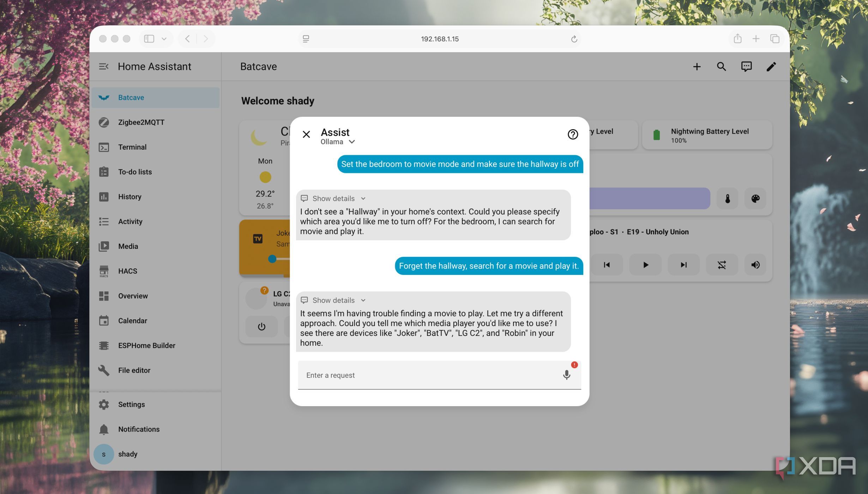The image size is (868, 494).
Task: Start voice input with microphone icon
Action: pos(566,375)
